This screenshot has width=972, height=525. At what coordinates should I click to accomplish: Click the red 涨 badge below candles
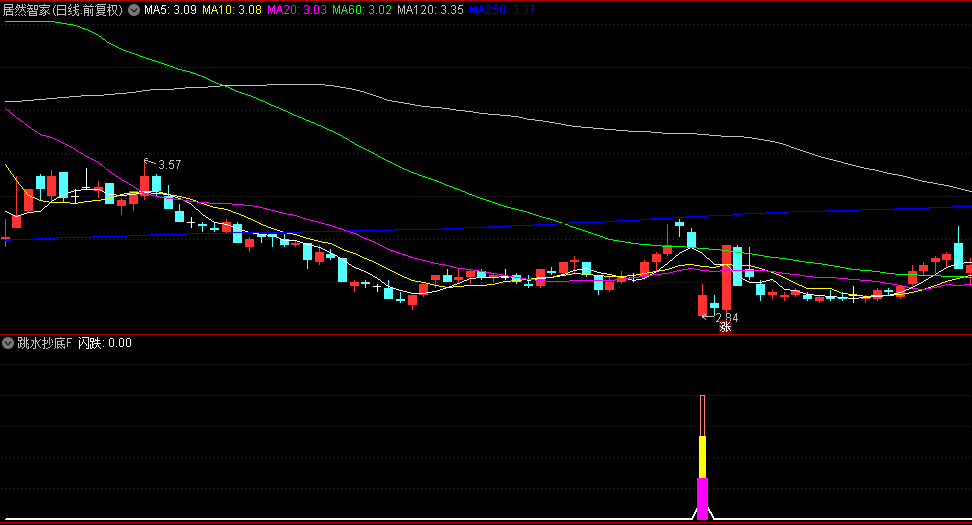pyautogui.click(x=725, y=327)
